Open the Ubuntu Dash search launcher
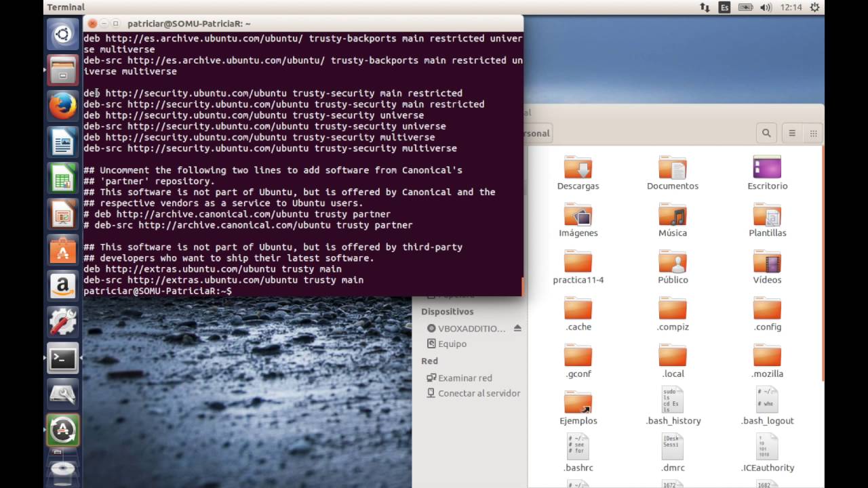The image size is (868, 488). [x=62, y=34]
